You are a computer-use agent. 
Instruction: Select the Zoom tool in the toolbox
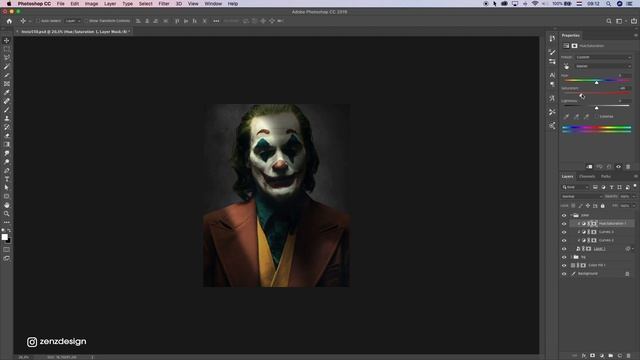(x=7, y=213)
